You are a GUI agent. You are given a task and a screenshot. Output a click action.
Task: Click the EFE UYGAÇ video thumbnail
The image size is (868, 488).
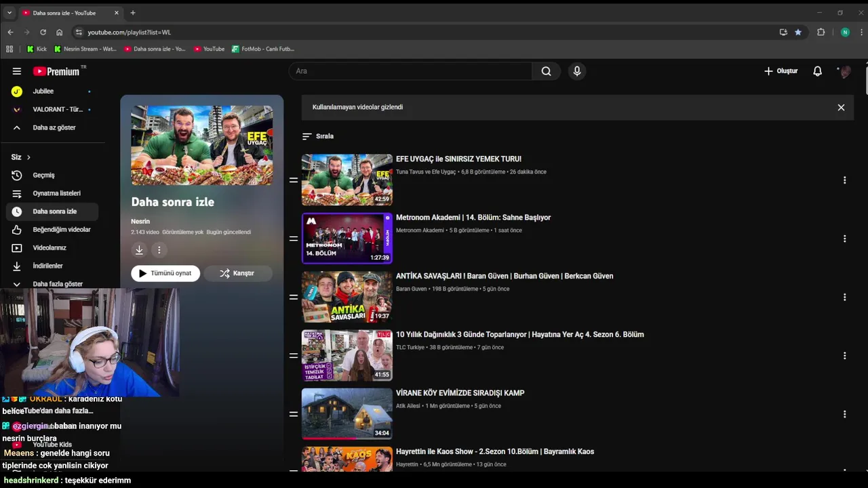click(x=347, y=180)
